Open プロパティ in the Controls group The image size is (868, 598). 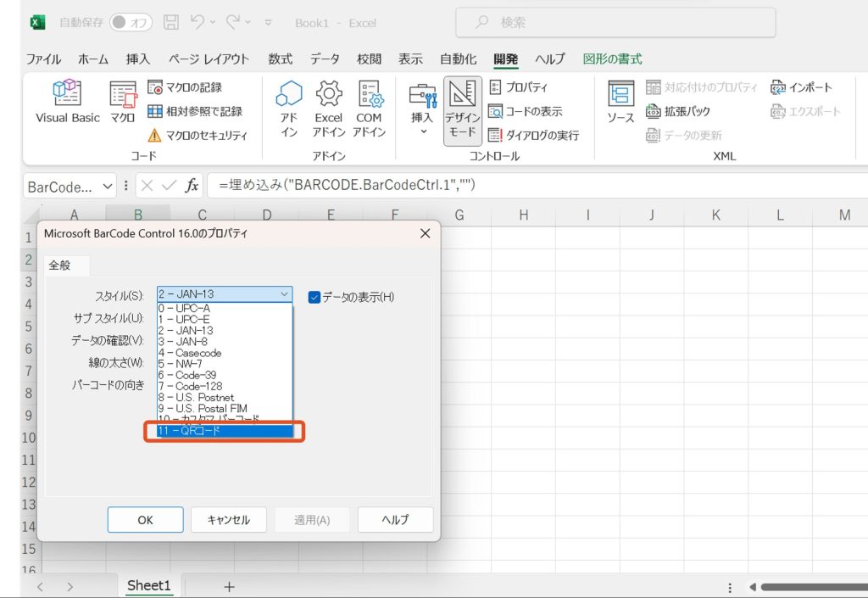519,87
